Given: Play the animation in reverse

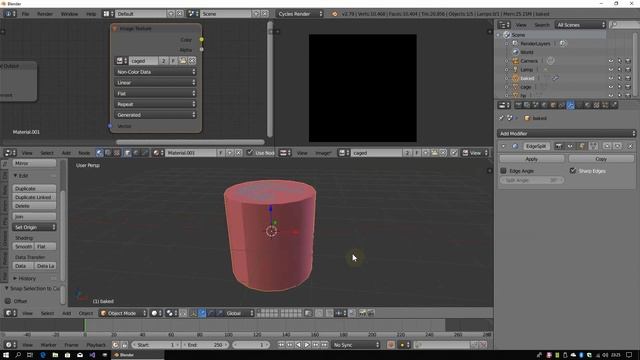Looking at the screenshot, I should [x=298, y=345].
